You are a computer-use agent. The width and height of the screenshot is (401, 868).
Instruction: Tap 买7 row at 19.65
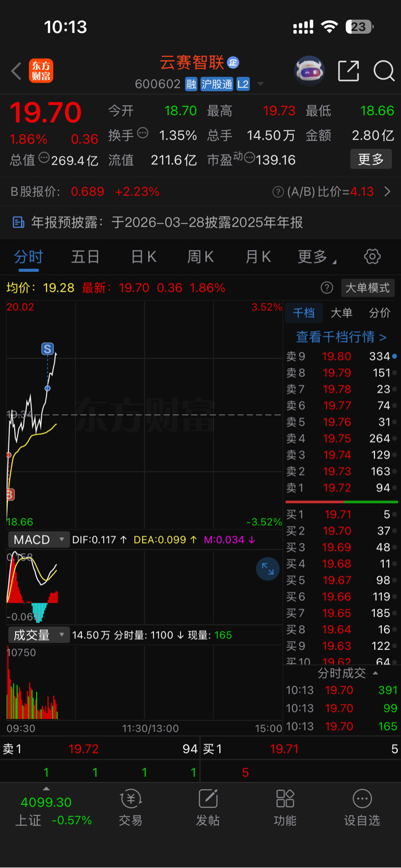click(x=341, y=613)
